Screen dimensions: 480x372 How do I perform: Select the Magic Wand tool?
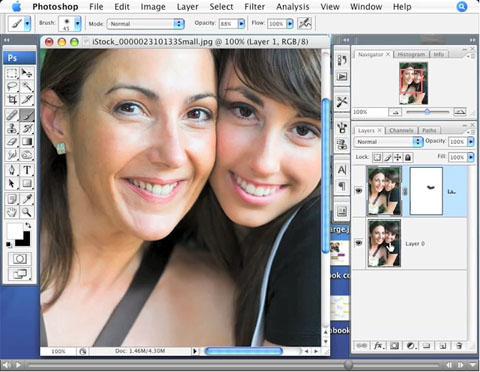tap(27, 86)
